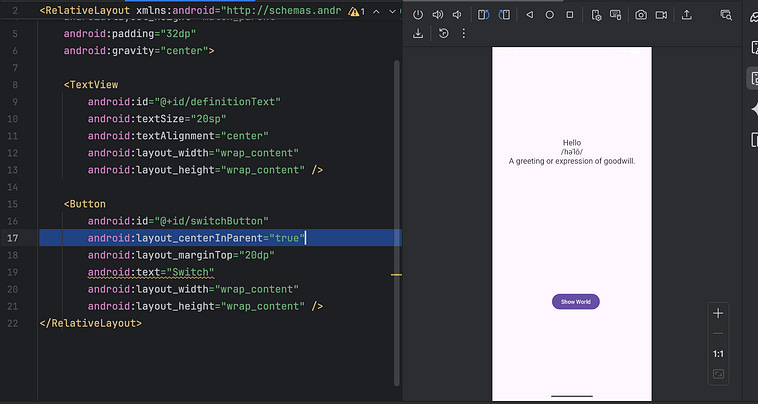Click the upload arrow icon in emulator toolbar
This screenshot has width=758, height=404.
coord(686,15)
